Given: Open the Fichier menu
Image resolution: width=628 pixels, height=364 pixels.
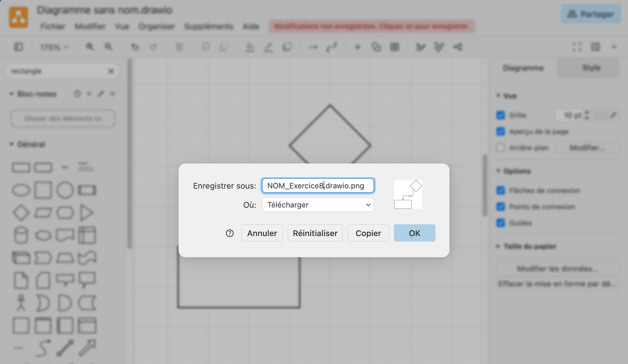Looking at the screenshot, I should click(x=53, y=26).
